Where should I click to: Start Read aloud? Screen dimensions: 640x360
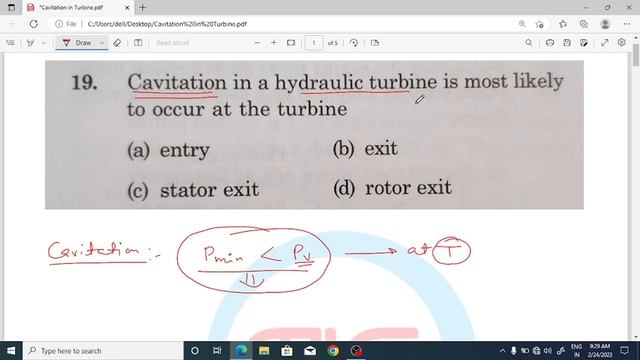pyautogui.click(x=172, y=42)
